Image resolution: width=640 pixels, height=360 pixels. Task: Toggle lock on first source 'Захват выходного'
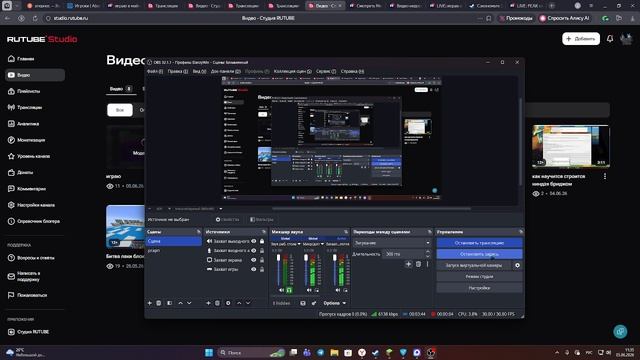[262, 241]
